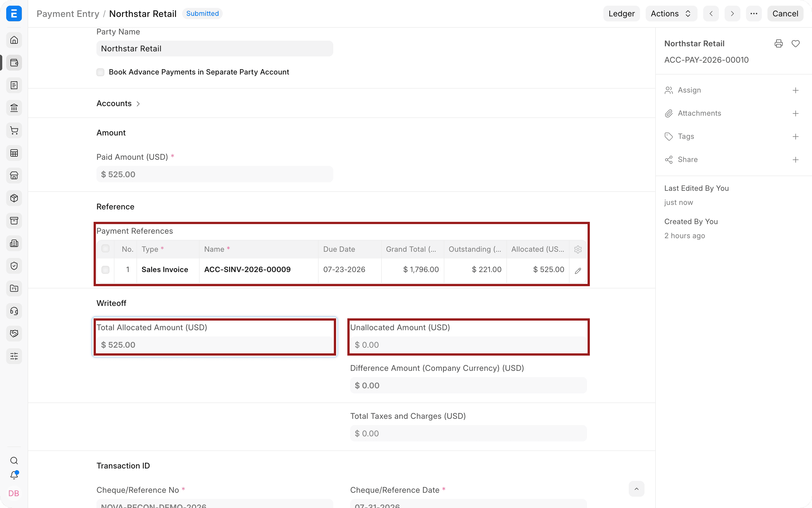This screenshot has width=812, height=508.
Task: Open the Home icon in the sidebar
Action: tap(14, 40)
